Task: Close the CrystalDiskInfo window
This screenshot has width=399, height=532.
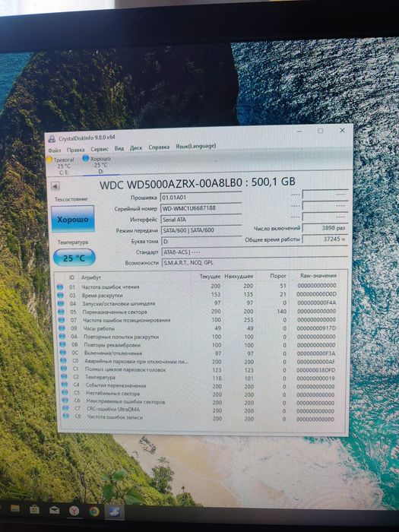Action: click(x=342, y=130)
